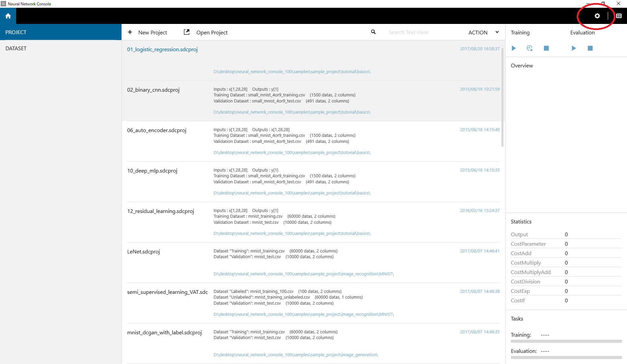Go to the Home screen icon

coord(8,16)
